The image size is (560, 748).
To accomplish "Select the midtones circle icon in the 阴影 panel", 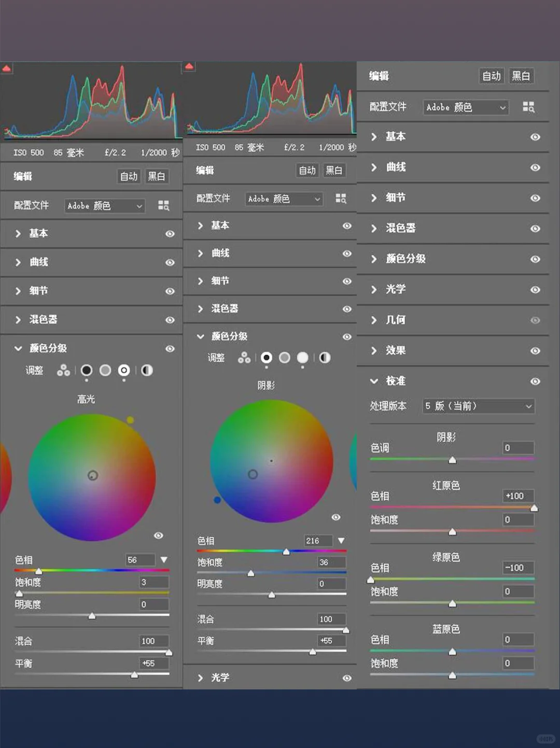I will click(x=285, y=358).
